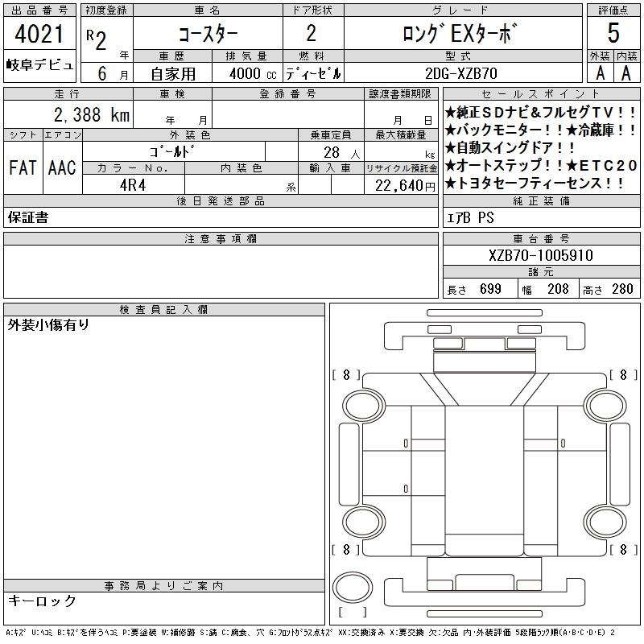Click chassis number XZB70-1005910
This screenshot has width=644, height=644.
(540, 255)
